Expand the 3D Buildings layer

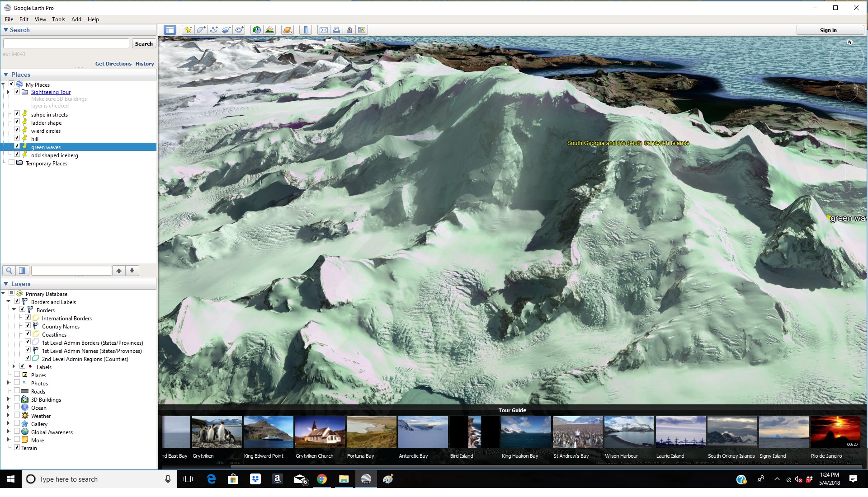click(8, 399)
